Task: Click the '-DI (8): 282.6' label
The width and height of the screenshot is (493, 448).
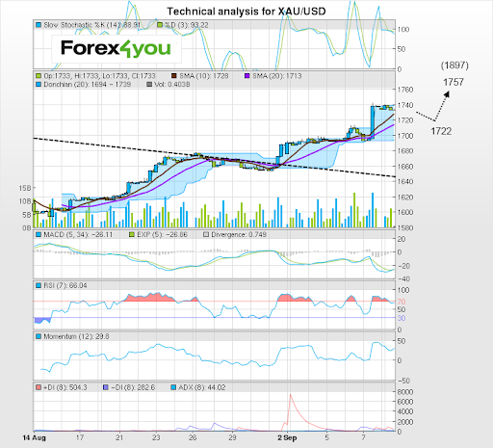Action: [133, 387]
